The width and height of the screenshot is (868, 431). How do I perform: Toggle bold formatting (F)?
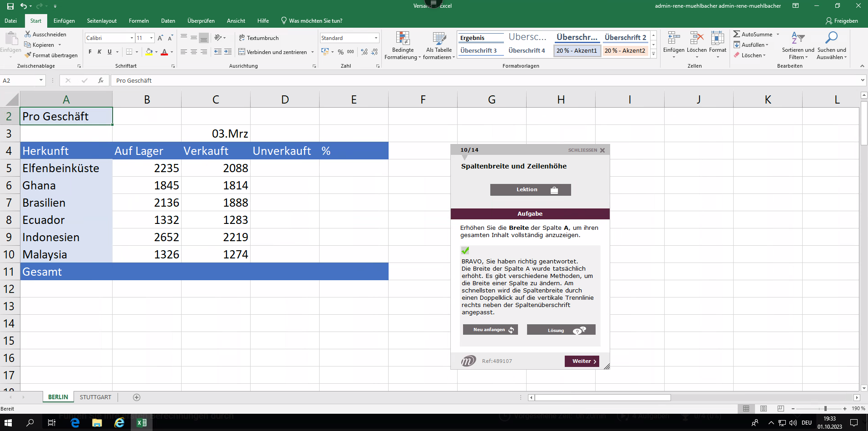click(90, 52)
